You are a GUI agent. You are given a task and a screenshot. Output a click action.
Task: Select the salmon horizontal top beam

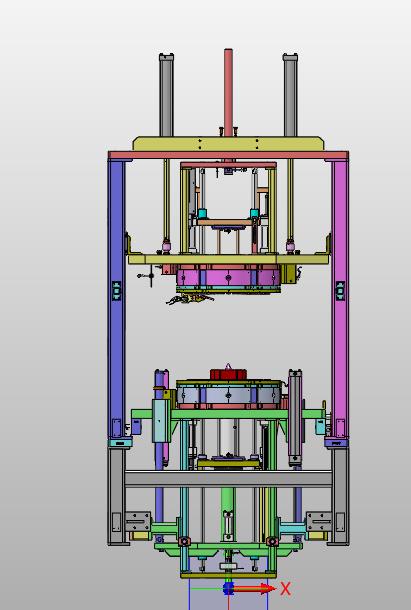pyautogui.click(x=228, y=156)
